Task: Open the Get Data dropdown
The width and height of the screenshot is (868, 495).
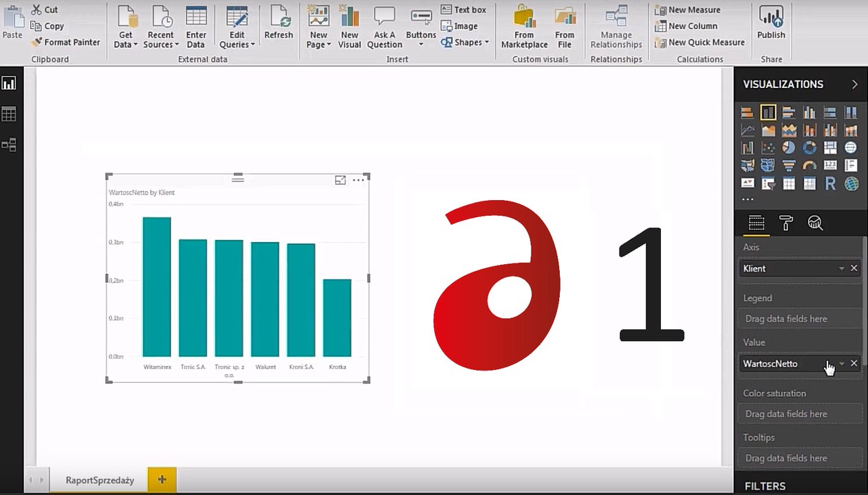Action: tap(126, 27)
